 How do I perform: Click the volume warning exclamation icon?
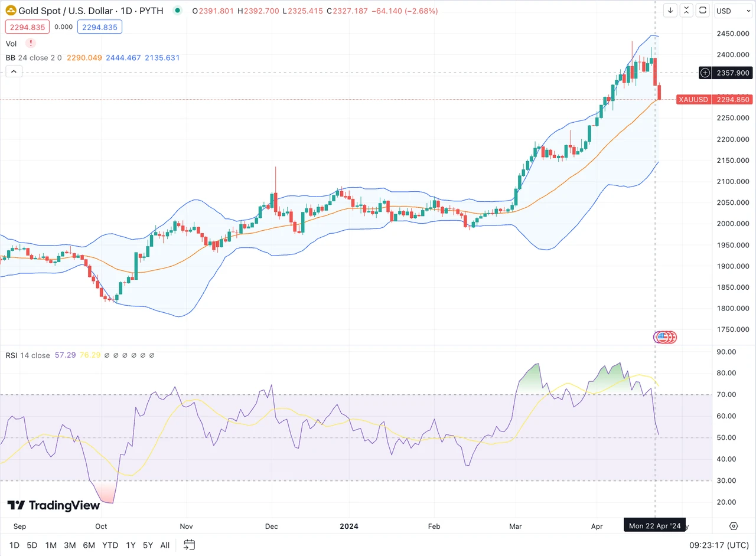tap(30, 43)
